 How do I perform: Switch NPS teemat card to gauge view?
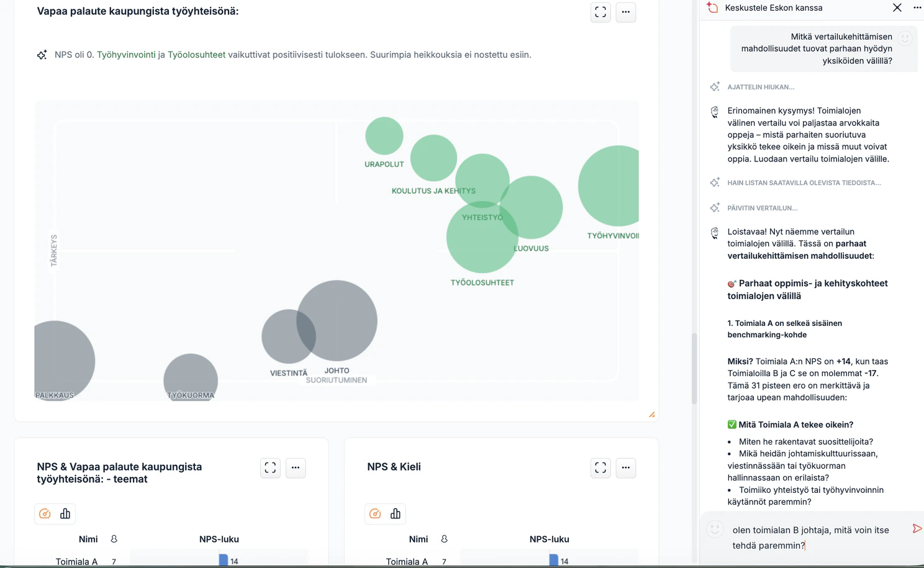(x=45, y=513)
